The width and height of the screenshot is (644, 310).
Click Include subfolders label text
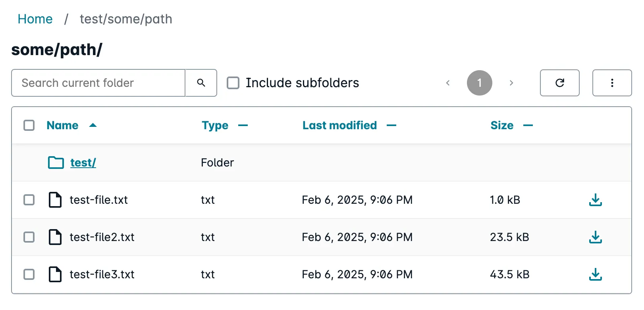(x=302, y=83)
